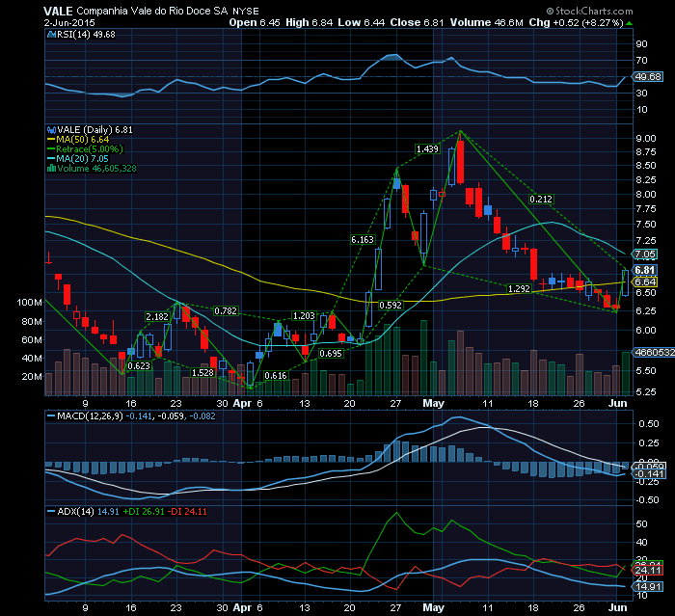Click the May label on date axis
675x616 pixels.
point(430,405)
